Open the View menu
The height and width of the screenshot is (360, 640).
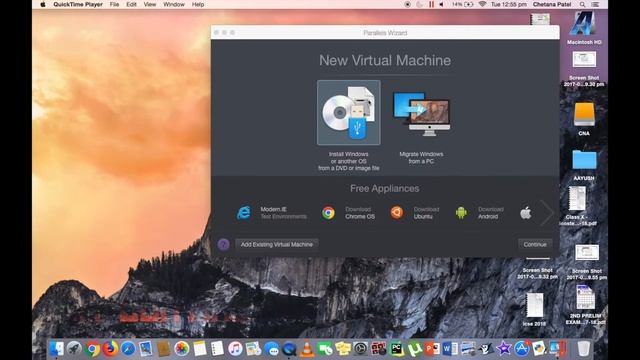pyautogui.click(x=150, y=4)
